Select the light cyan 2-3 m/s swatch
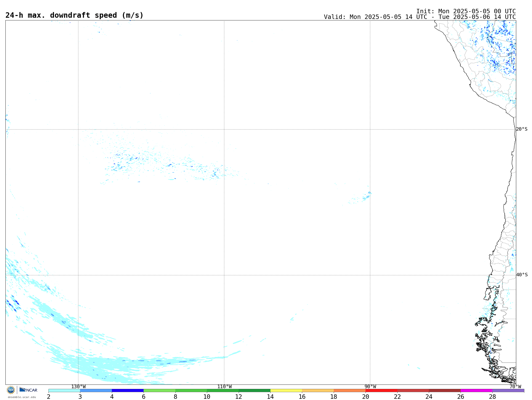This screenshot has width=532, height=400. tap(64, 390)
